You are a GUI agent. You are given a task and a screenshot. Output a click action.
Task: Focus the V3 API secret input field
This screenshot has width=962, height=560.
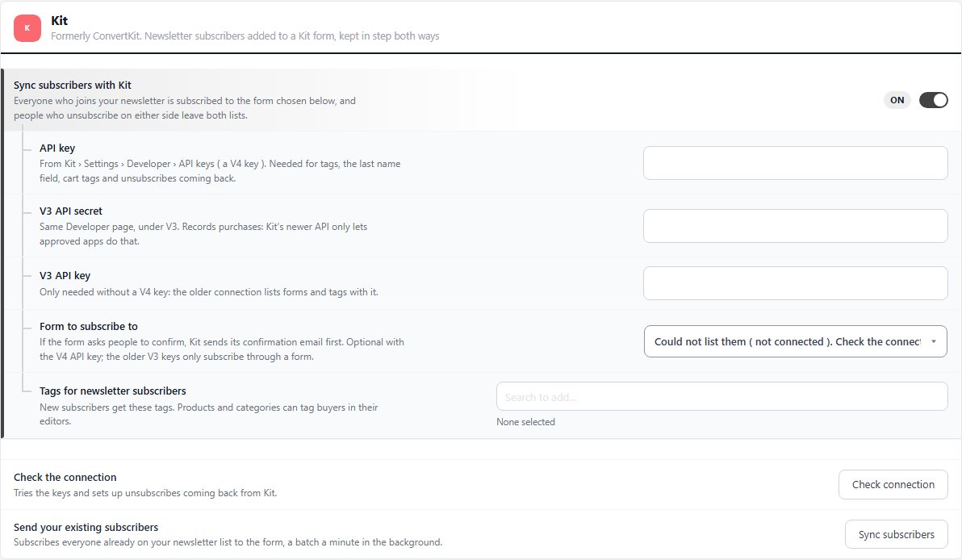click(795, 226)
